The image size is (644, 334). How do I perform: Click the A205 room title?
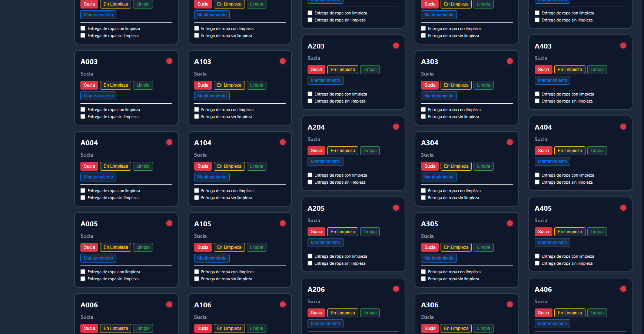pos(316,208)
